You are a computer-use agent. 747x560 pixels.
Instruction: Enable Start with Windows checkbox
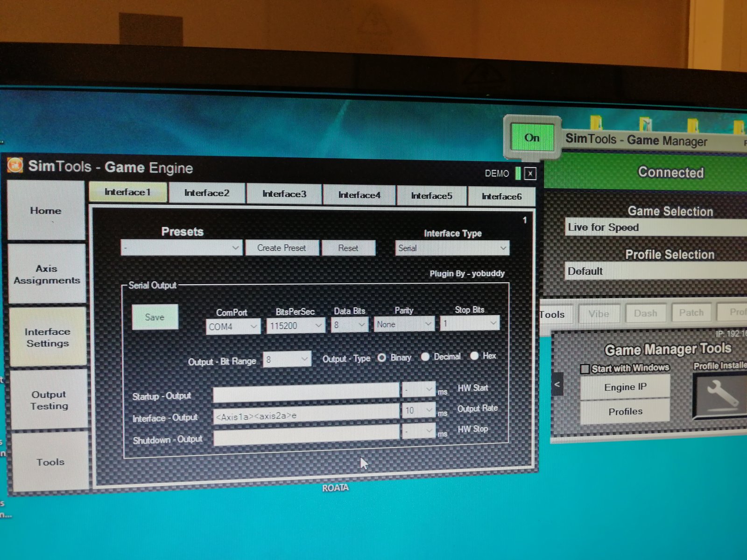[585, 369]
